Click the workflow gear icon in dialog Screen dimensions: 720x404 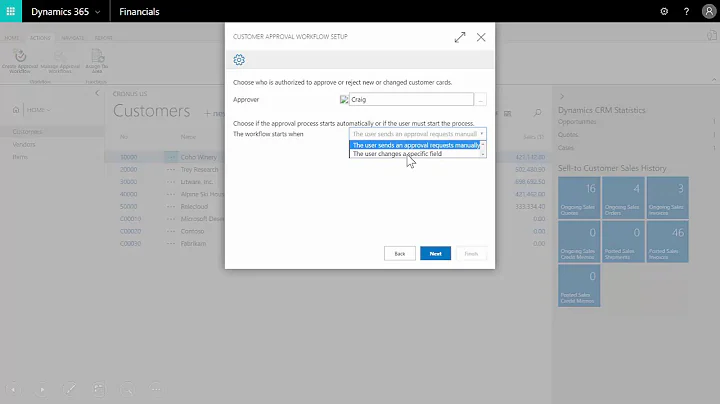[x=239, y=60]
